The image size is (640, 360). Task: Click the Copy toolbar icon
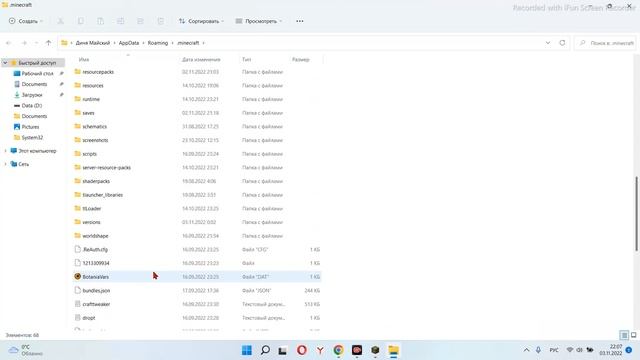click(x=80, y=21)
